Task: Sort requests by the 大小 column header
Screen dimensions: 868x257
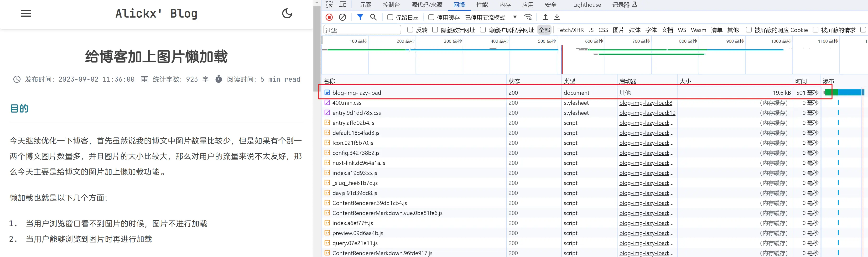Action: (685, 81)
